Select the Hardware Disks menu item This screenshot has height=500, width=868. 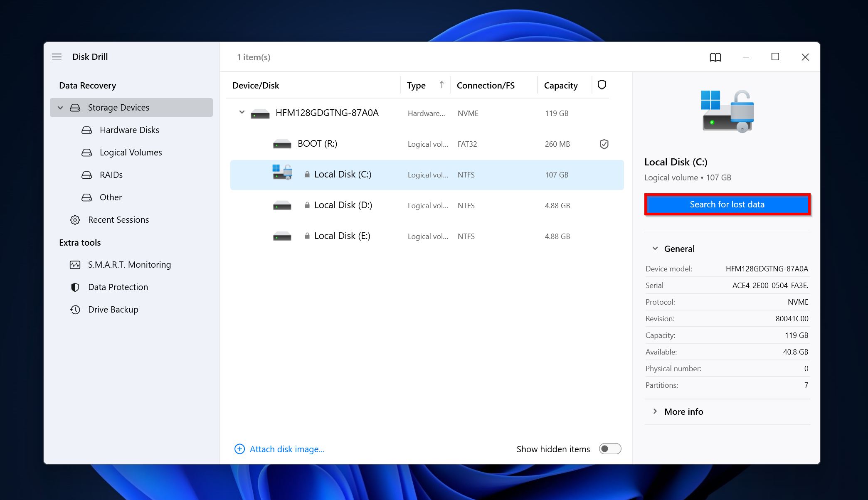pos(129,129)
